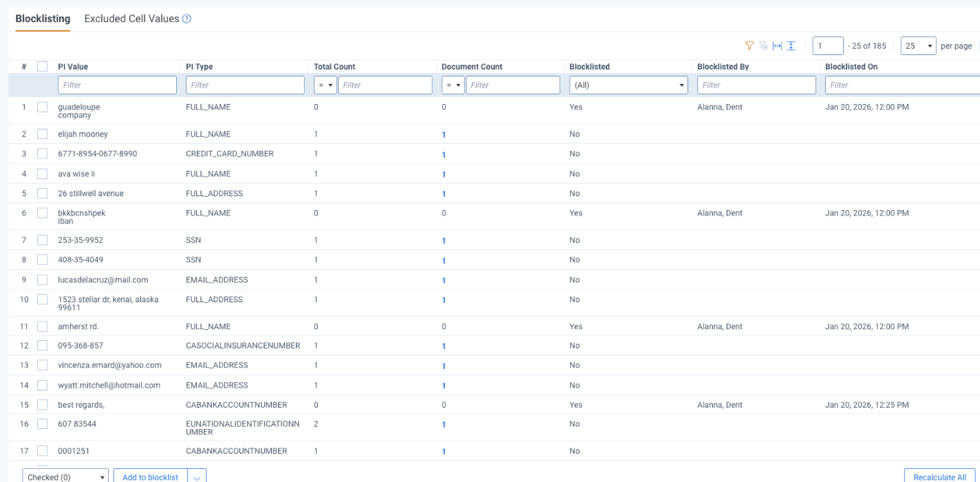Click the clear all filters icon

(x=763, y=45)
